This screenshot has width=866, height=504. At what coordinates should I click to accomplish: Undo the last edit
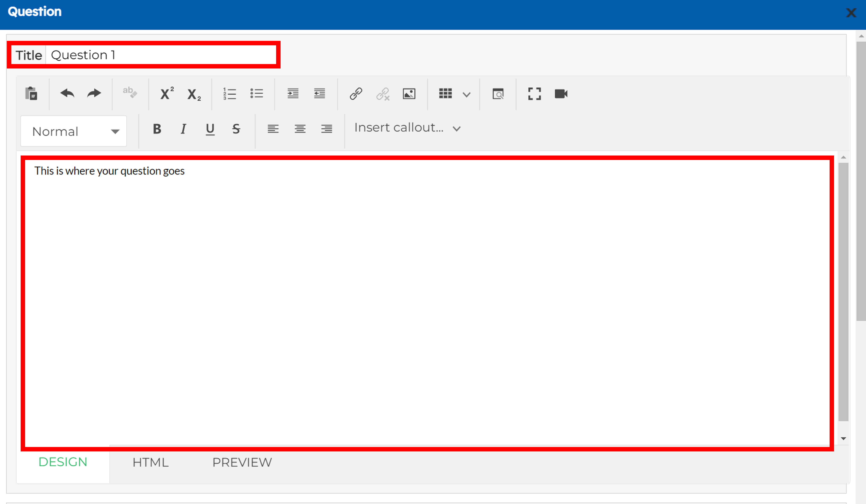67,93
